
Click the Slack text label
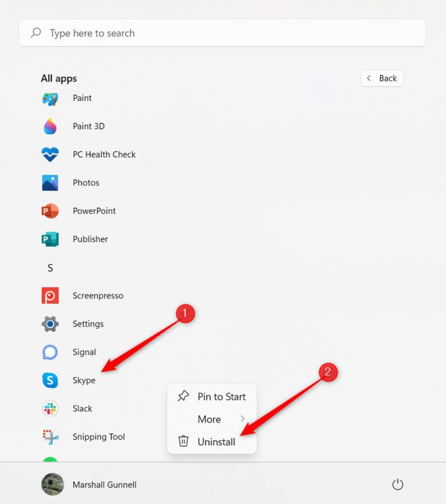pyautogui.click(x=82, y=409)
